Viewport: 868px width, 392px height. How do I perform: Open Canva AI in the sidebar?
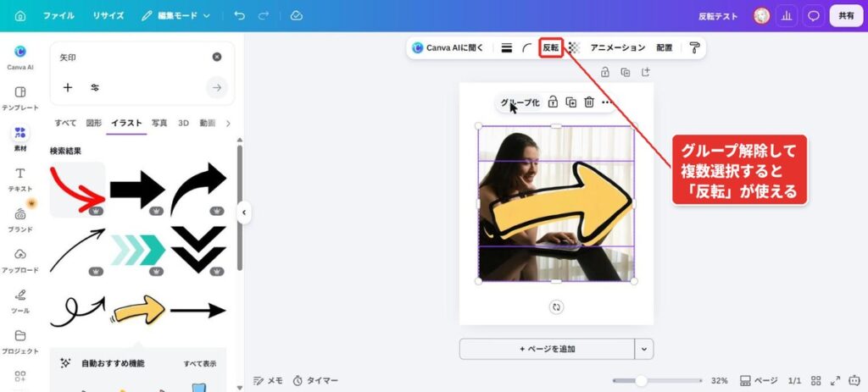coord(20,58)
